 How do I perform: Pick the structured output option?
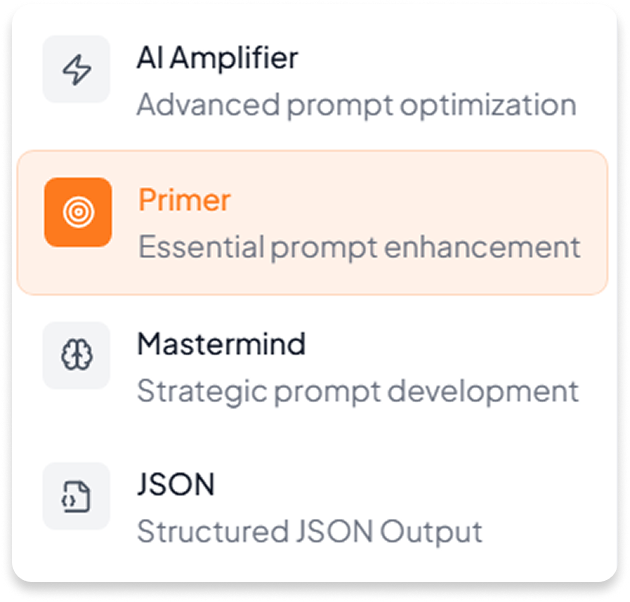pos(312,507)
